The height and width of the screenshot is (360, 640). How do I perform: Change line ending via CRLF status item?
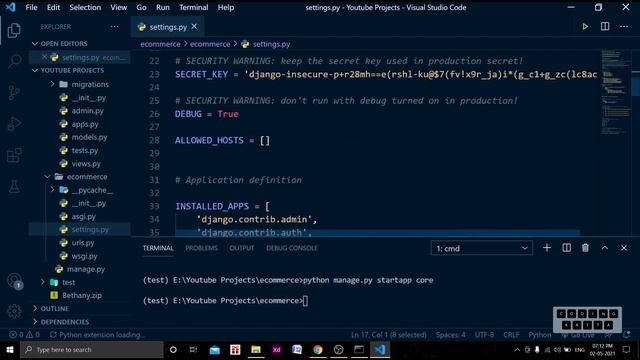click(511, 335)
